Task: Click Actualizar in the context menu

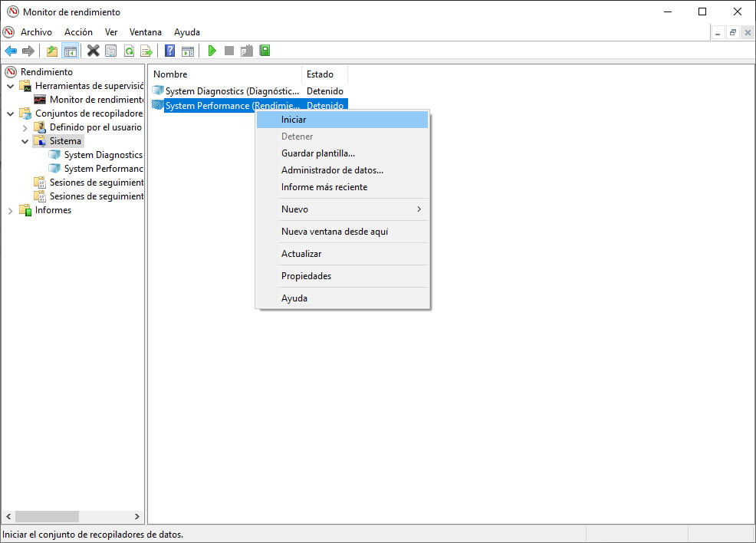Action: pyautogui.click(x=342, y=254)
